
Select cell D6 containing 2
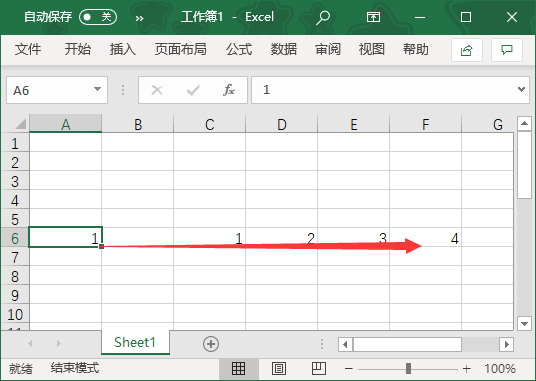[x=282, y=237]
